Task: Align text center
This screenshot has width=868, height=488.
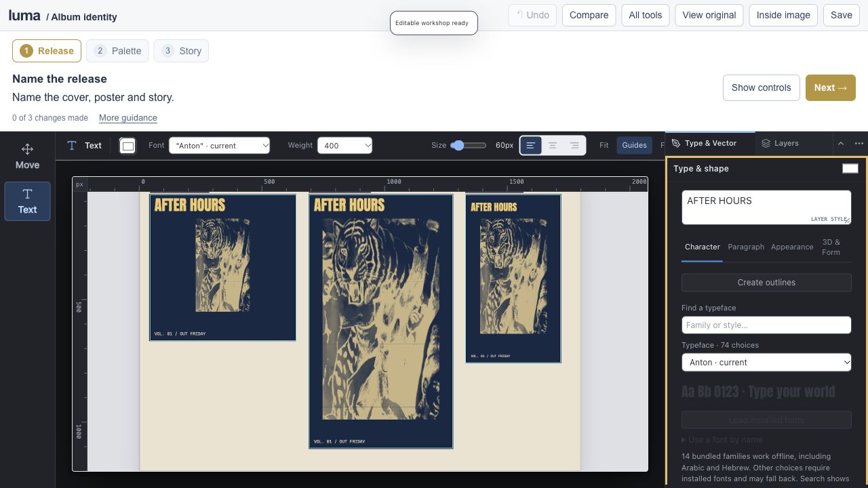Action: 553,145
